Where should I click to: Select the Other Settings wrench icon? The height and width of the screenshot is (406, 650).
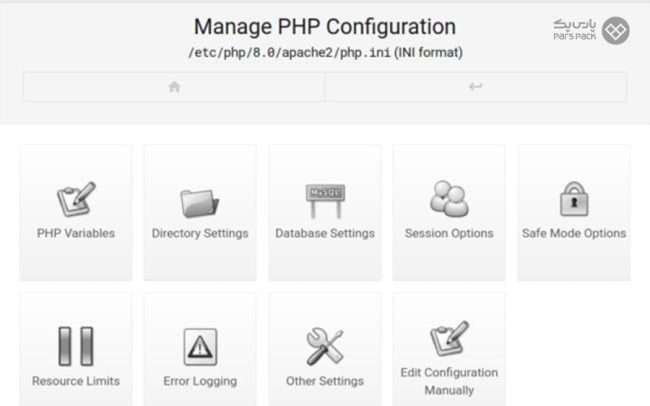click(x=325, y=346)
